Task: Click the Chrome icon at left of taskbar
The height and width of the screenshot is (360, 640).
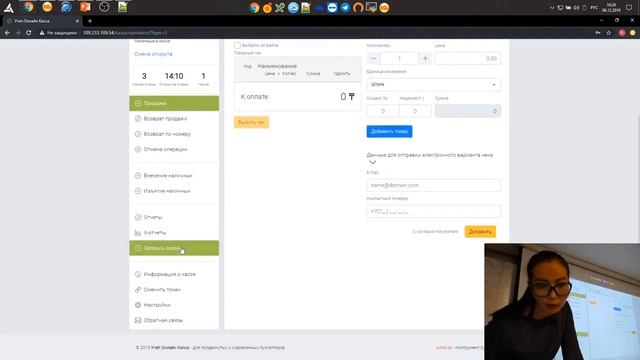Action: (x=28, y=7)
